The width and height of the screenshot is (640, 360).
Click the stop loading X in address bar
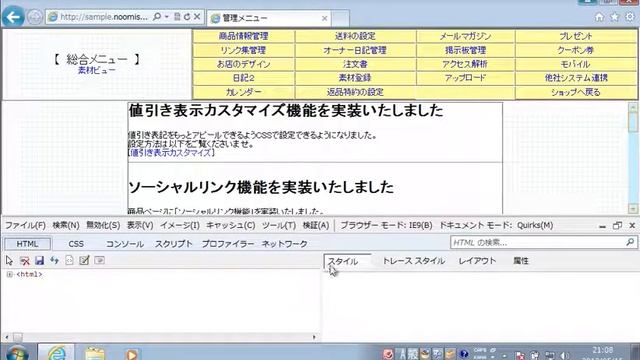pos(197,17)
